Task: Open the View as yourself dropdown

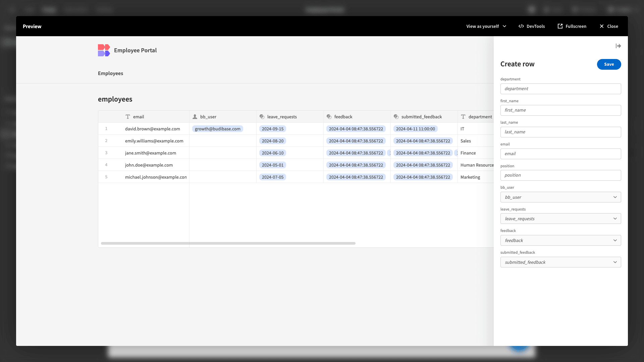Action: click(x=486, y=26)
